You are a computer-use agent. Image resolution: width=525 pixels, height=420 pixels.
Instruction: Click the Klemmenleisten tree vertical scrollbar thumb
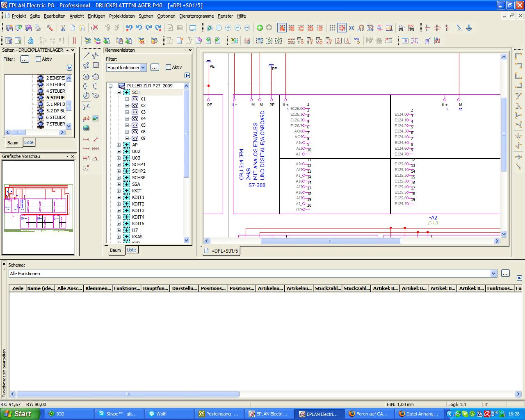pos(186,133)
